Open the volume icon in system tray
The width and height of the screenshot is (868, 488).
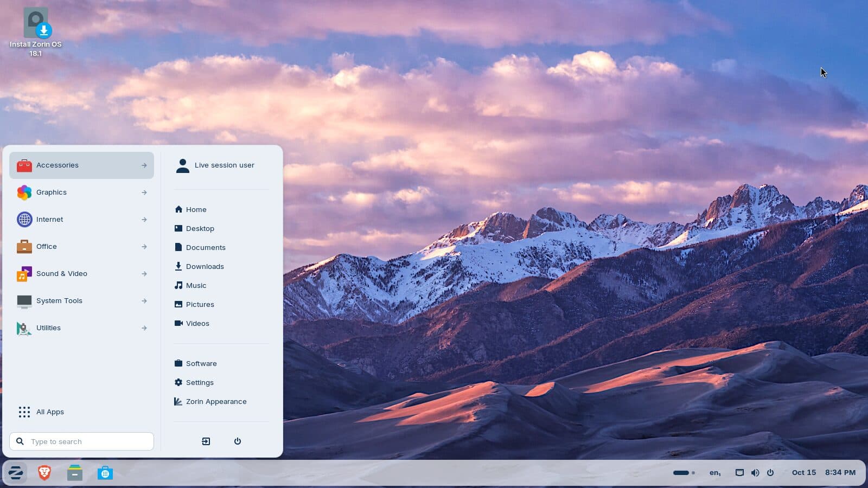tap(755, 473)
